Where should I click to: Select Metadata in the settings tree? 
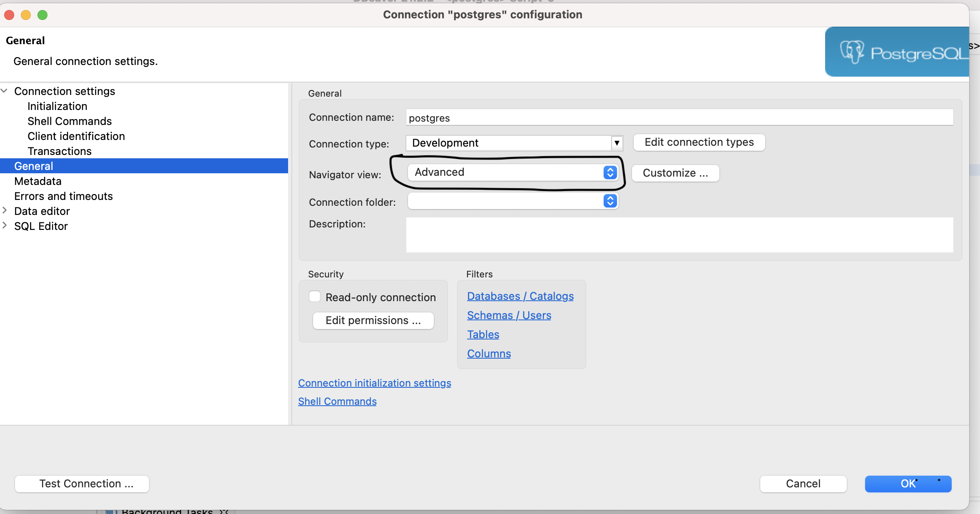pyautogui.click(x=38, y=181)
